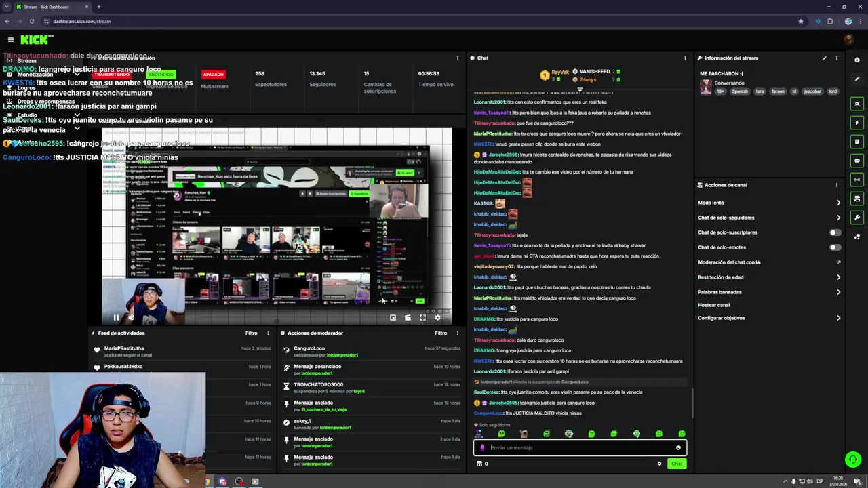Screen dimensions: 868x488
Task: Open emoji picker in chat input
Action: [x=678, y=447]
